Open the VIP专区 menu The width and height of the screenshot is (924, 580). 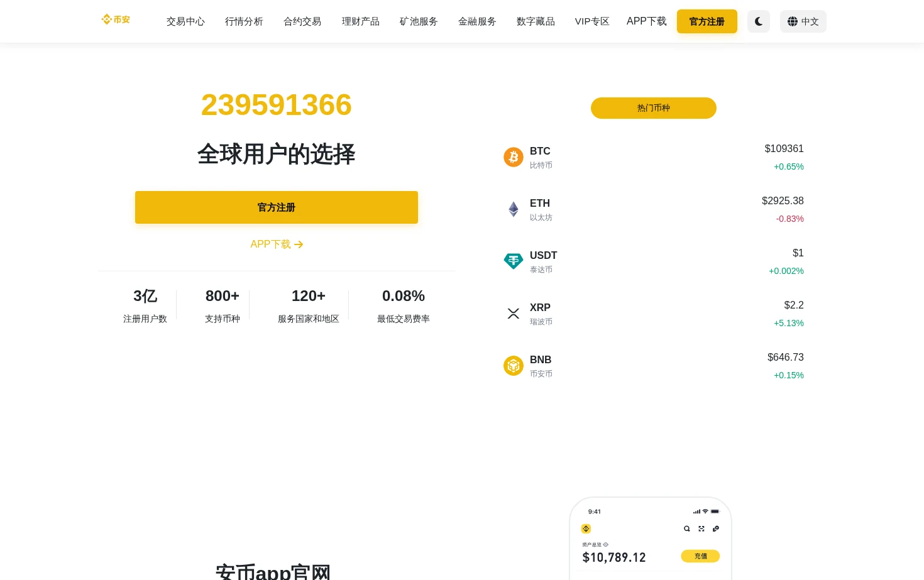[592, 21]
